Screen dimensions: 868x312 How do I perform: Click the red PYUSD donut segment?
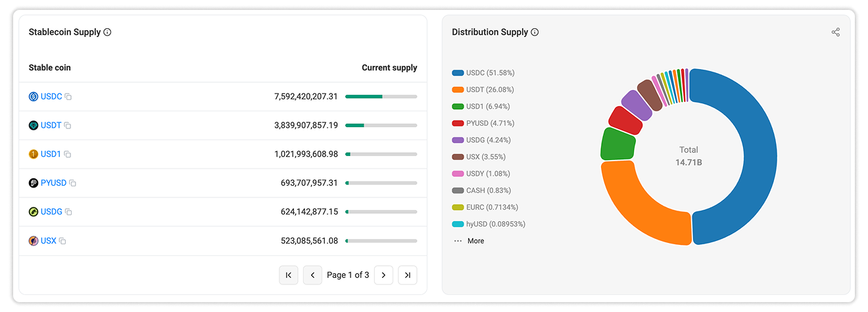click(626, 120)
